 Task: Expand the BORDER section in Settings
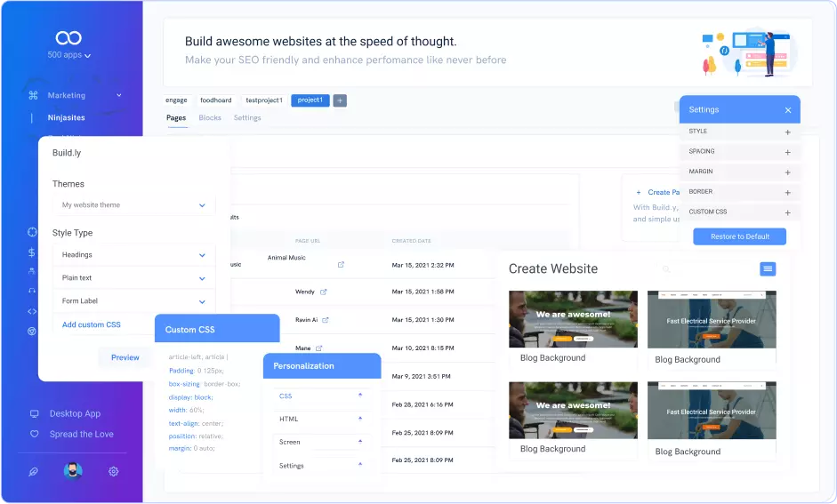pyautogui.click(x=787, y=192)
